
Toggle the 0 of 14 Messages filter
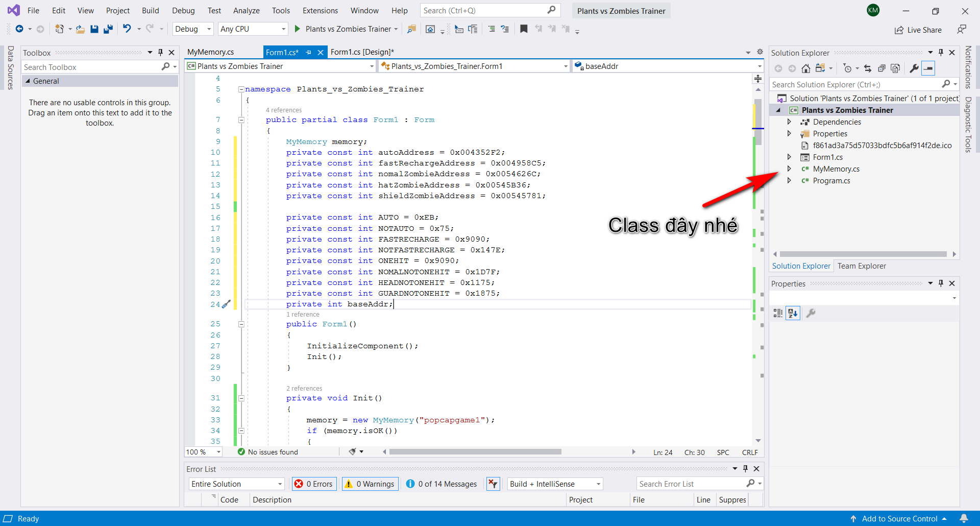click(442, 484)
